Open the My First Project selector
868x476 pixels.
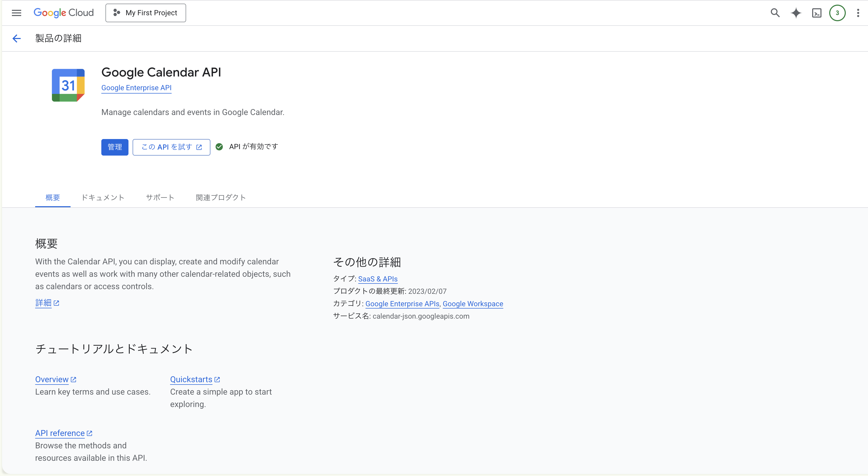pyautogui.click(x=146, y=13)
